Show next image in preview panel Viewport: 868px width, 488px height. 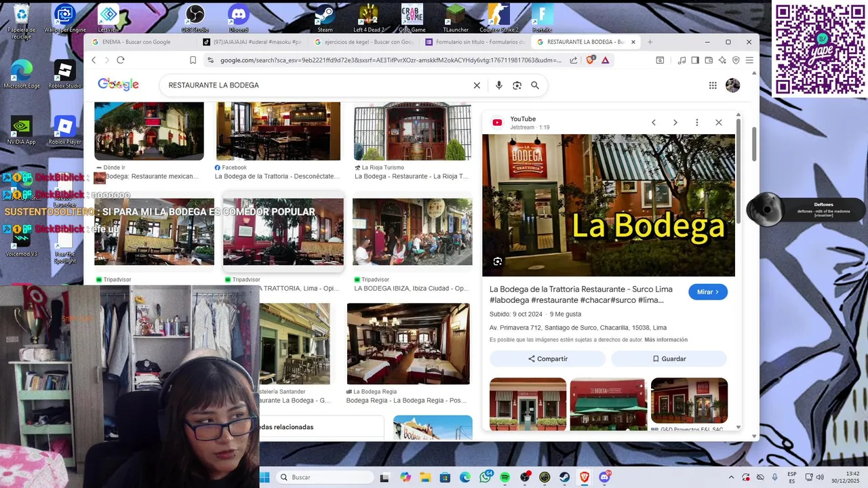tap(675, 123)
